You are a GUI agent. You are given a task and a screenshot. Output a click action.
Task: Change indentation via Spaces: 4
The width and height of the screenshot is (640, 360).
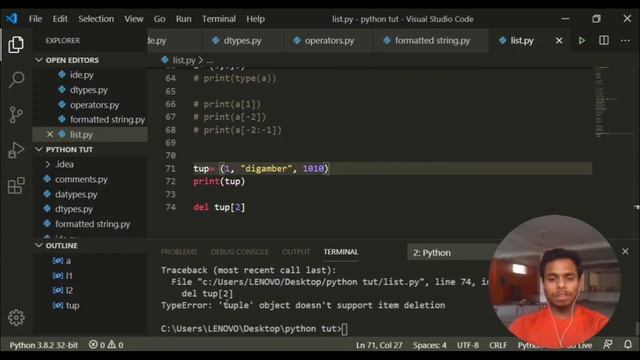(429, 345)
